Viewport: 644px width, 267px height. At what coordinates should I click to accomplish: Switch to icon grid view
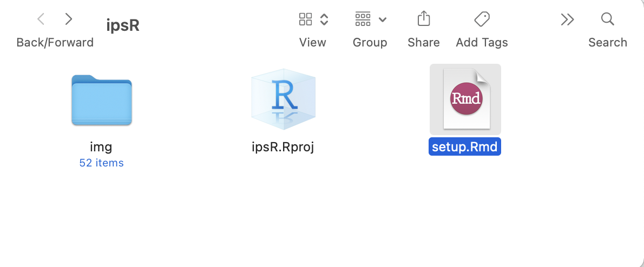click(306, 20)
